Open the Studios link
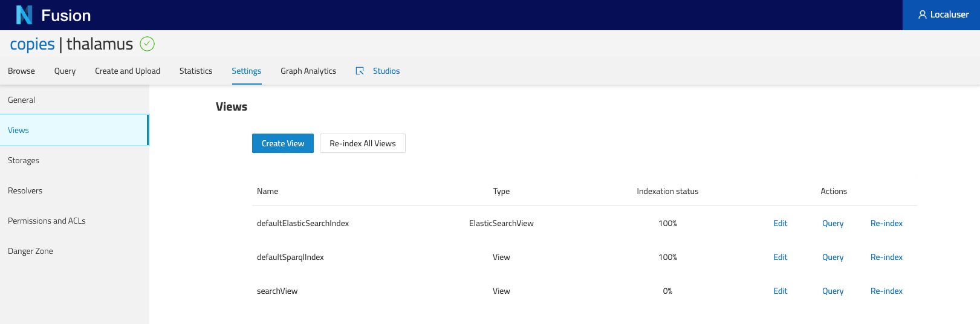 [x=386, y=71]
